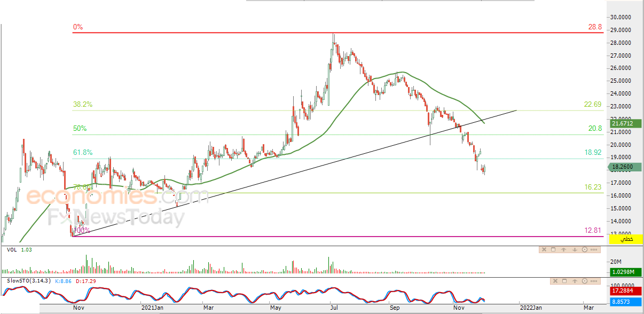Click the 2022Jan date axis label
The width and height of the screenshot is (644, 314).
[x=531, y=308]
